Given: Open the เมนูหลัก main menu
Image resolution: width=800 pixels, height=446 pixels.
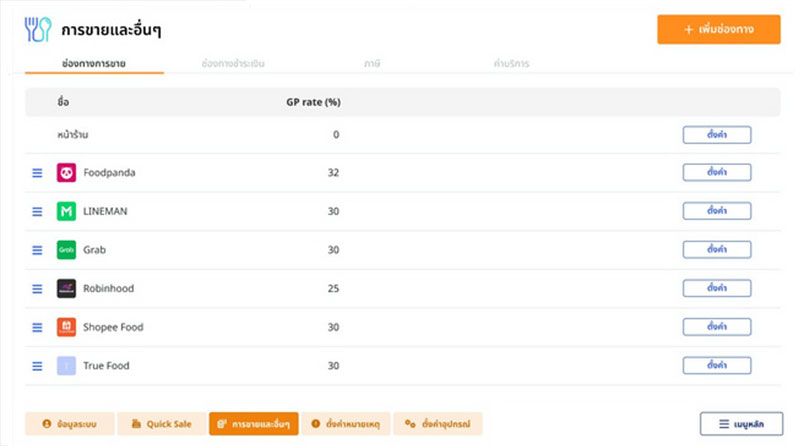Looking at the screenshot, I should 741,424.
